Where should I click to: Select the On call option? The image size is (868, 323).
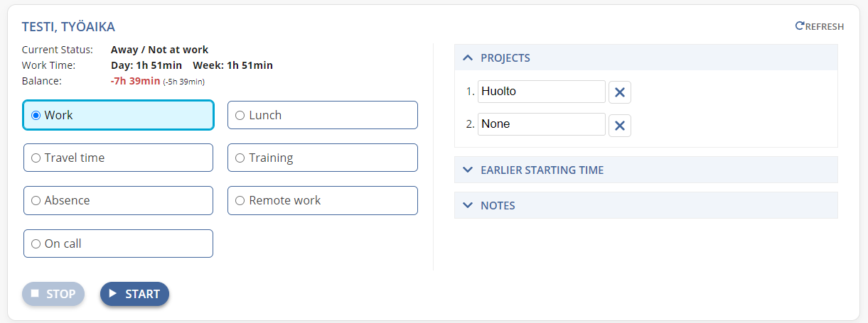(118, 243)
